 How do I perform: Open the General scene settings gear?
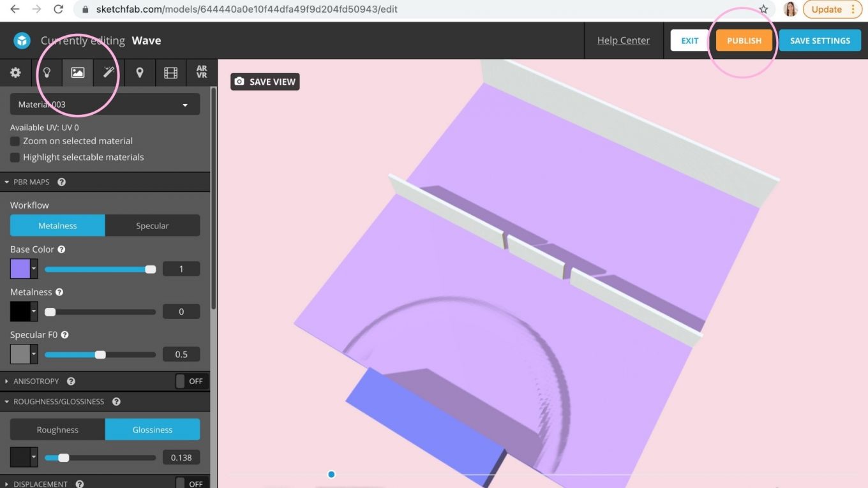tap(15, 72)
